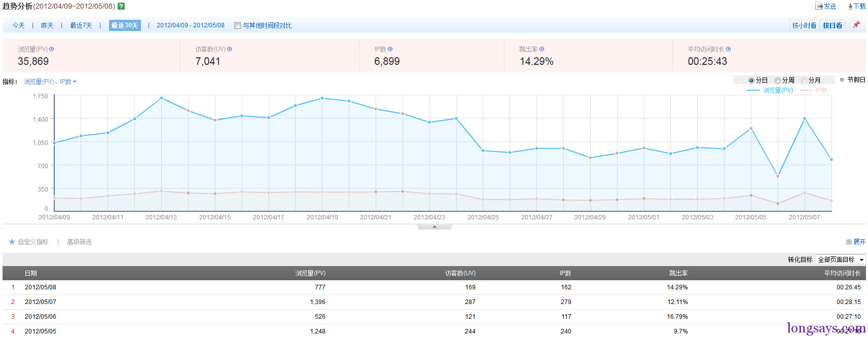The height and width of the screenshot is (338, 868).
Task: Open the help tooltip icon next to 浏览量(PV)
Action: pos(51,49)
